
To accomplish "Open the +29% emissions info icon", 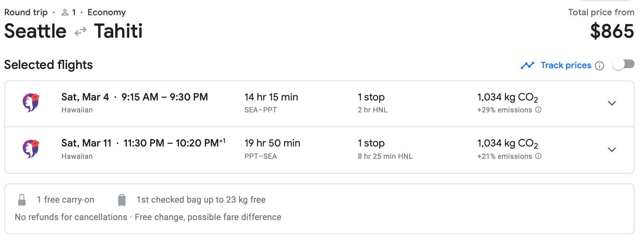I will (539, 110).
